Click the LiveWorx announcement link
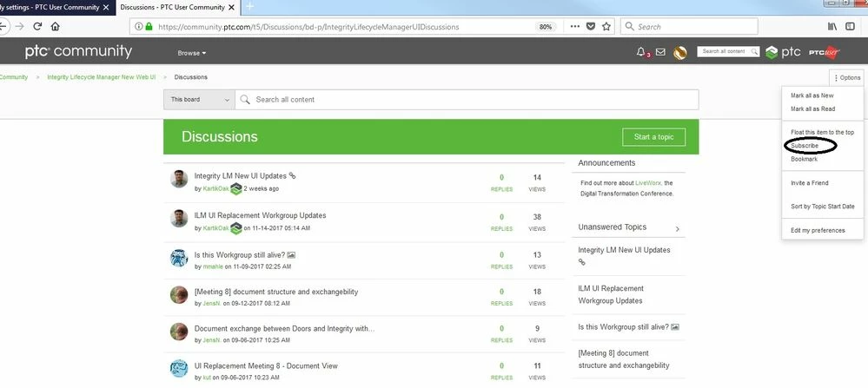The width and height of the screenshot is (868, 388). pos(647,183)
